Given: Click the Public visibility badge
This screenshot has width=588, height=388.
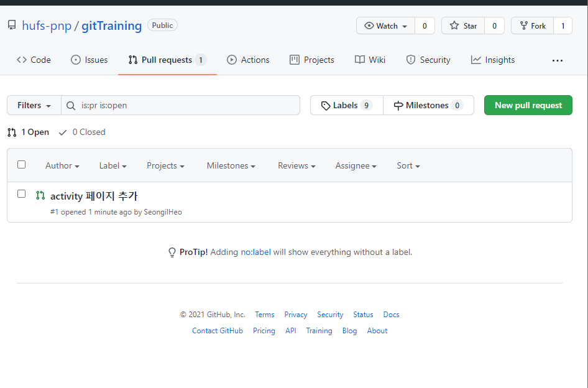Looking at the screenshot, I should [162, 25].
